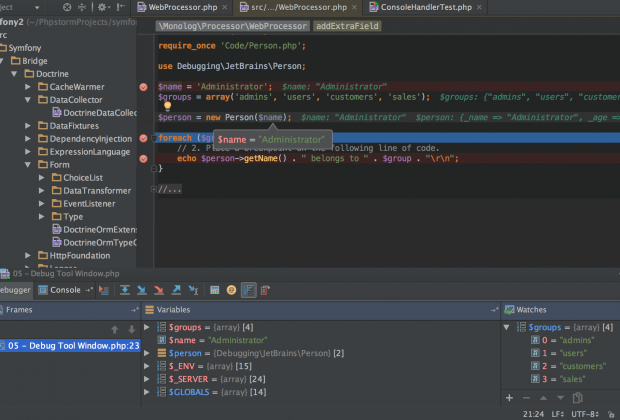Image resolution: width=620 pixels, height=420 pixels.
Task: Click Step Into debugger icon
Action: pos(142,290)
